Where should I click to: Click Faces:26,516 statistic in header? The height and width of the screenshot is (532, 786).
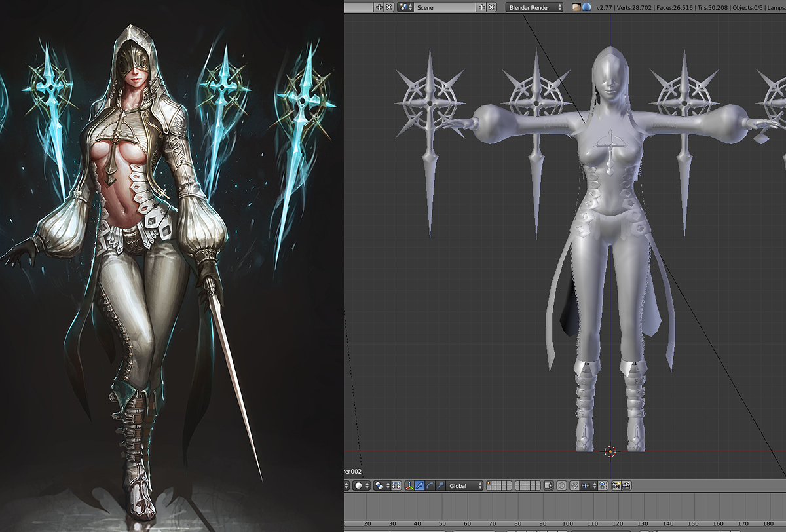[x=674, y=7]
